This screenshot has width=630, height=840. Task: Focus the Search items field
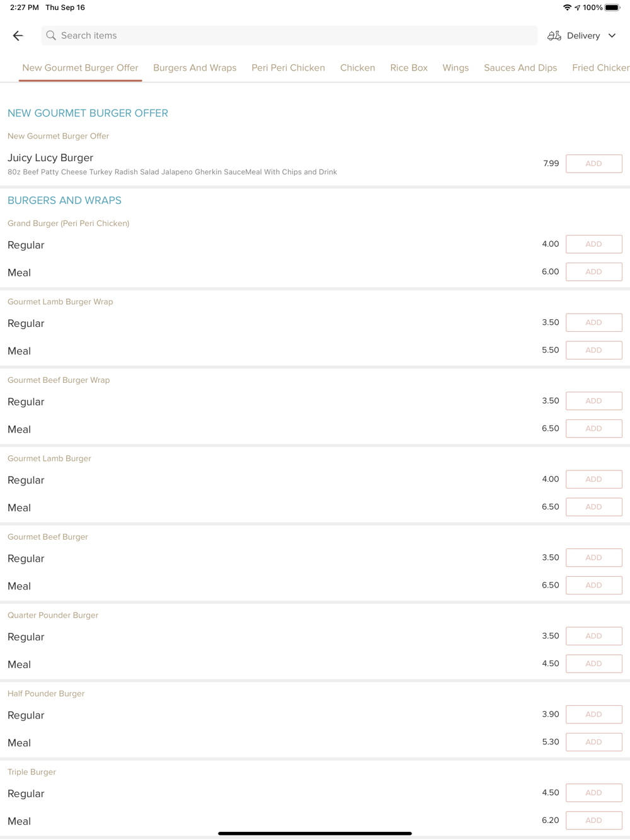pyautogui.click(x=289, y=36)
